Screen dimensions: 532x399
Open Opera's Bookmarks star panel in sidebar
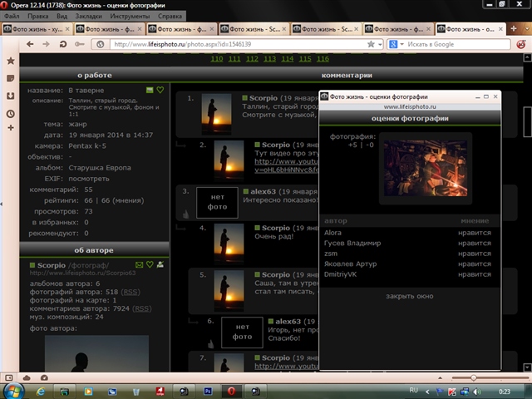(11, 61)
